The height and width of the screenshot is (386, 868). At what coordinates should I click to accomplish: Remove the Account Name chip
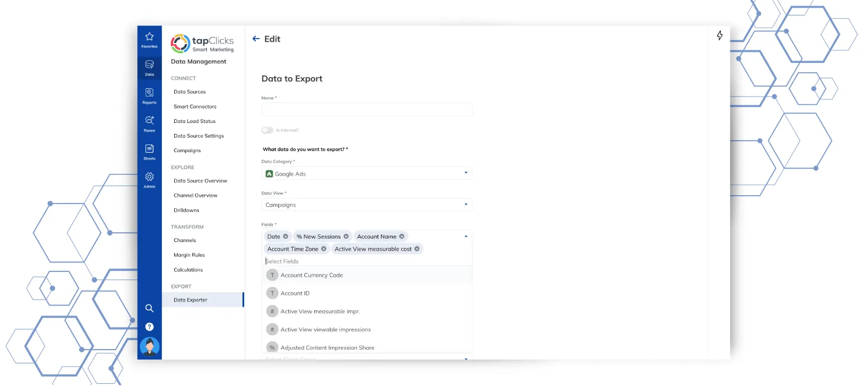[x=402, y=237]
